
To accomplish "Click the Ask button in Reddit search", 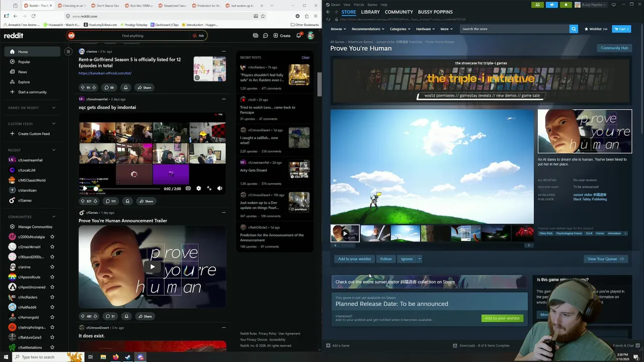I will coord(198,36).
